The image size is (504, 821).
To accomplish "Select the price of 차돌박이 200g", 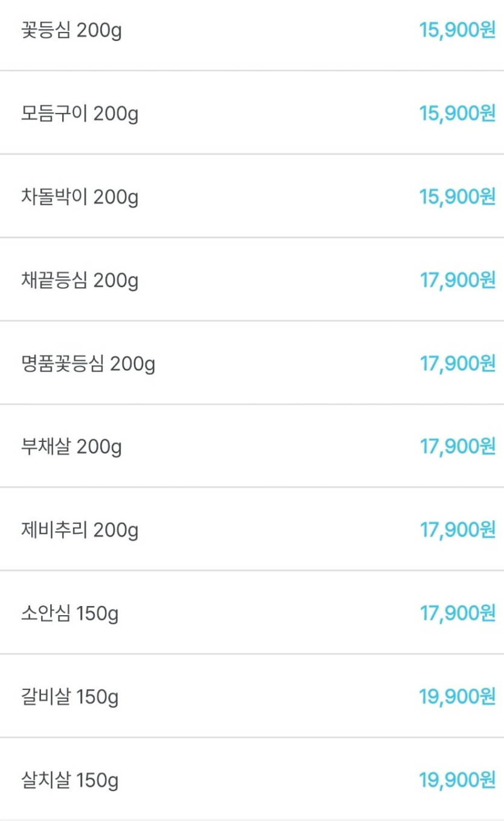I will pos(458,197).
